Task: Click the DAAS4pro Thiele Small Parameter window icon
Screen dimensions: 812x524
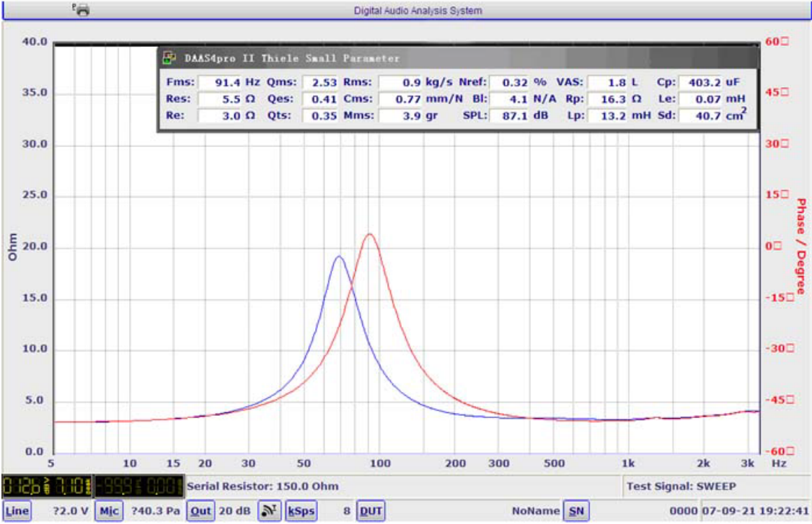Action: [x=169, y=58]
